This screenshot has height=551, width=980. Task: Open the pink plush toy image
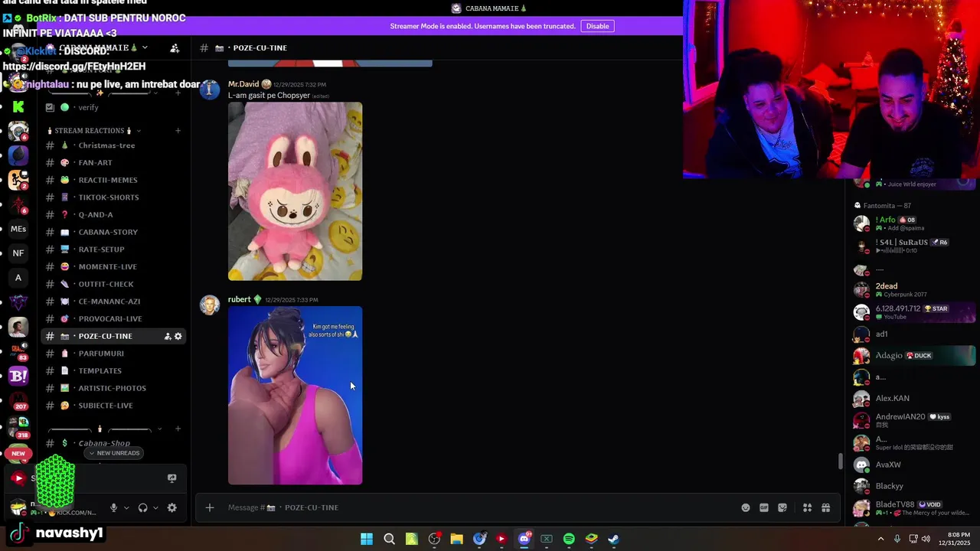[x=295, y=191]
